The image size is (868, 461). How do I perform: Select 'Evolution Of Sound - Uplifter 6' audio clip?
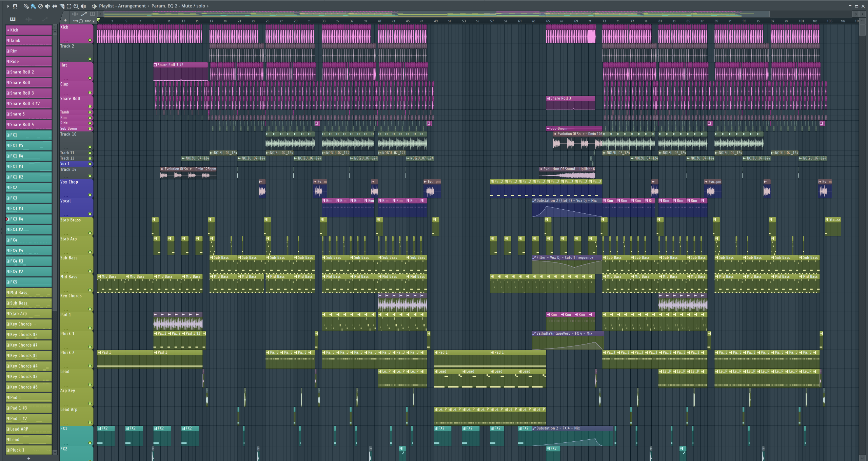567,173
